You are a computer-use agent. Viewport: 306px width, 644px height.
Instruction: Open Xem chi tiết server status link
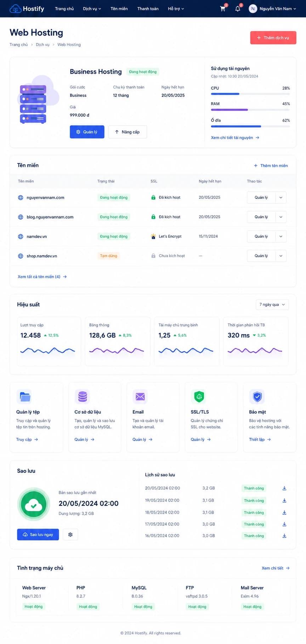pyautogui.click(x=276, y=568)
